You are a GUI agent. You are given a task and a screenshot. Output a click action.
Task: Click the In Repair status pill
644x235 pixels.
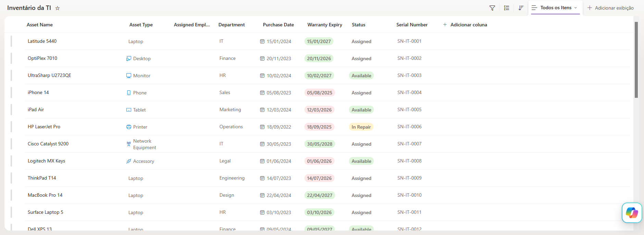(361, 127)
